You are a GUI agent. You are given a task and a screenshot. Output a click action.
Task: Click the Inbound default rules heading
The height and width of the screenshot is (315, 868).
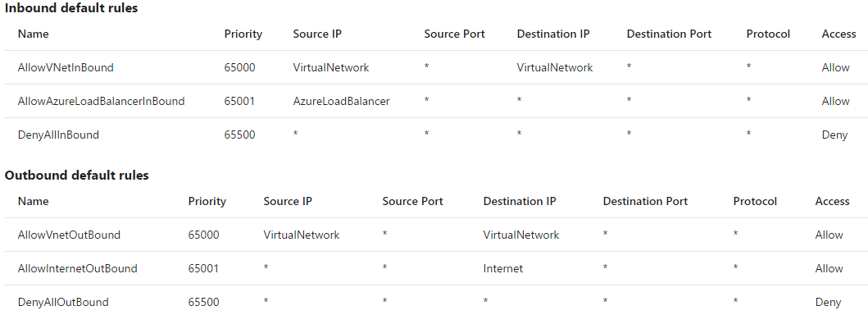pos(71,8)
